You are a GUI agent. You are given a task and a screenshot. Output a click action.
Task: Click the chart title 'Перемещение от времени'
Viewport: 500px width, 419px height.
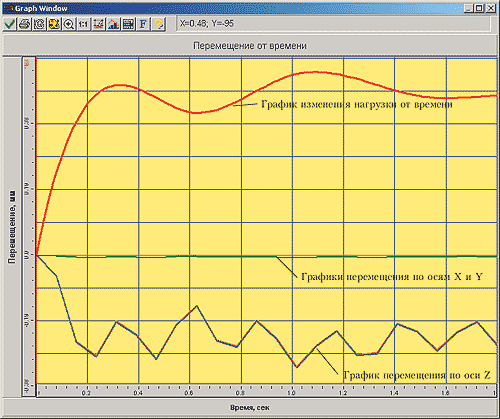(x=250, y=46)
